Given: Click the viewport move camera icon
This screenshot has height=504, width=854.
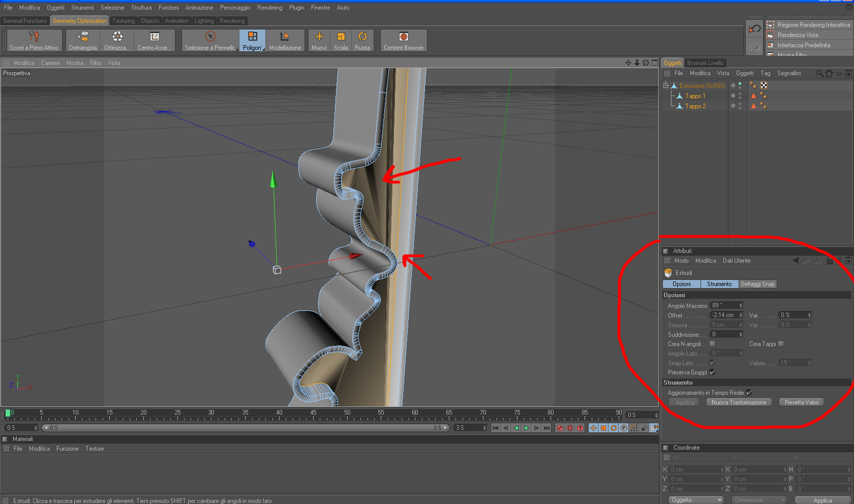Looking at the screenshot, I should tap(628, 62).
